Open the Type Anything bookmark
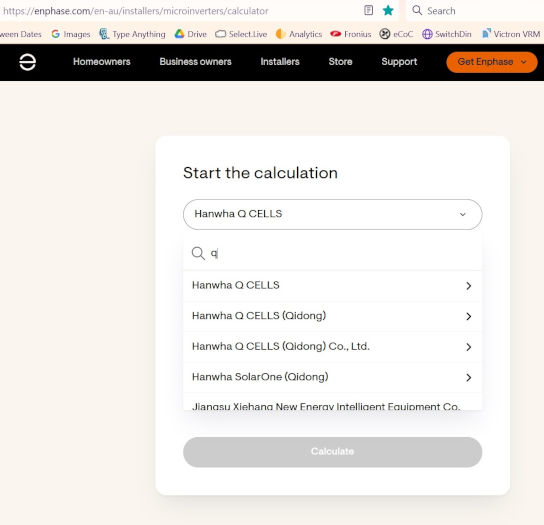 tap(132, 34)
